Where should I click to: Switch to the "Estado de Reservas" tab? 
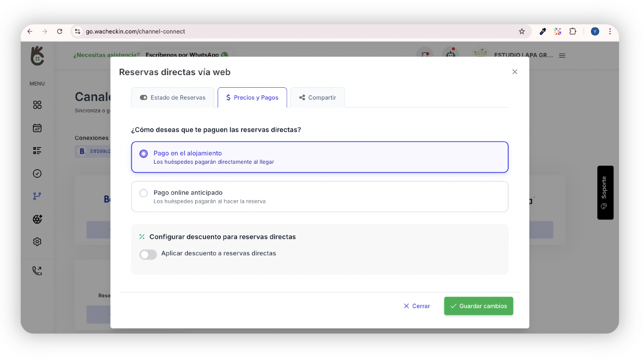pos(173,98)
